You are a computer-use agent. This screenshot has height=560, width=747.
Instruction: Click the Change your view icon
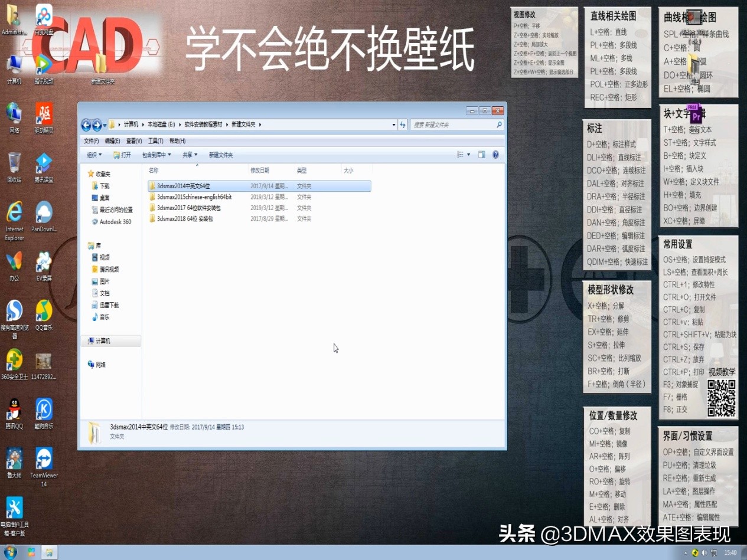point(460,155)
